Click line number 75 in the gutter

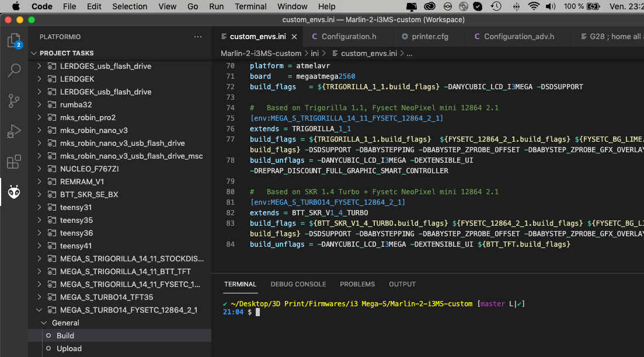[231, 118]
